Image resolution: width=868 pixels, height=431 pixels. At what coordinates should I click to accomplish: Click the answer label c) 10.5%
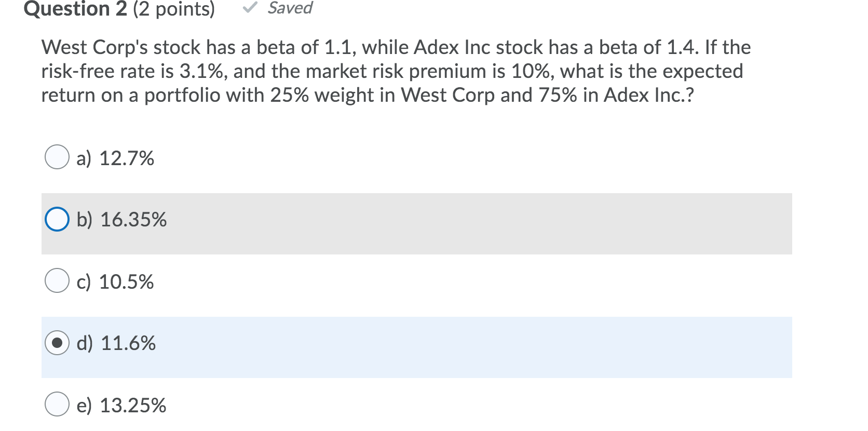pyautogui.click(x=115, y=282)
